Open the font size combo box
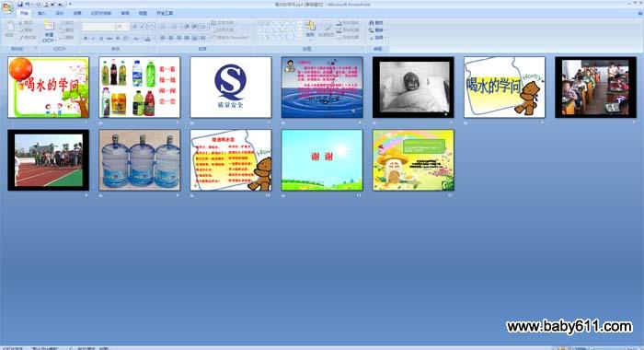Screen dimensions: 644x350 coord(122,27)
